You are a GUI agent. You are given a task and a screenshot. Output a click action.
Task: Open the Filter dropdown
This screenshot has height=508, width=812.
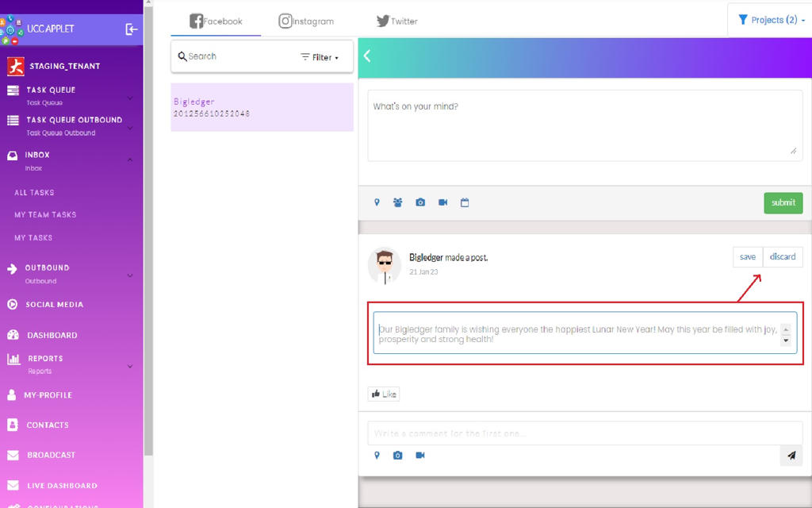pos(320,57)
